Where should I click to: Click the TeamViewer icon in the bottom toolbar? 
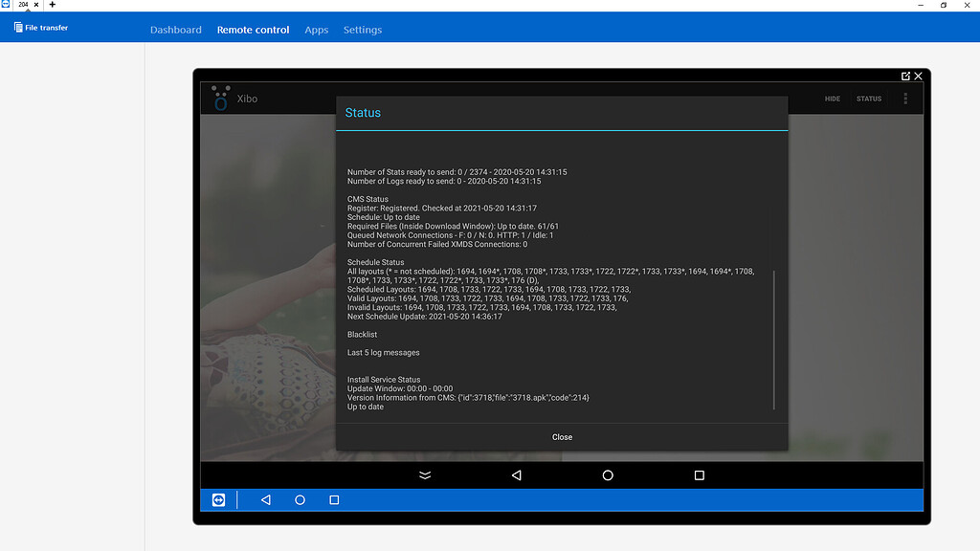pyautogui.click(x=218, y=499)
